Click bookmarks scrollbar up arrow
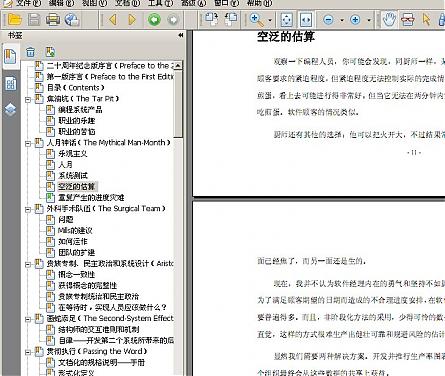This screenshot has height=376, width=445. (x=178, y=66)
